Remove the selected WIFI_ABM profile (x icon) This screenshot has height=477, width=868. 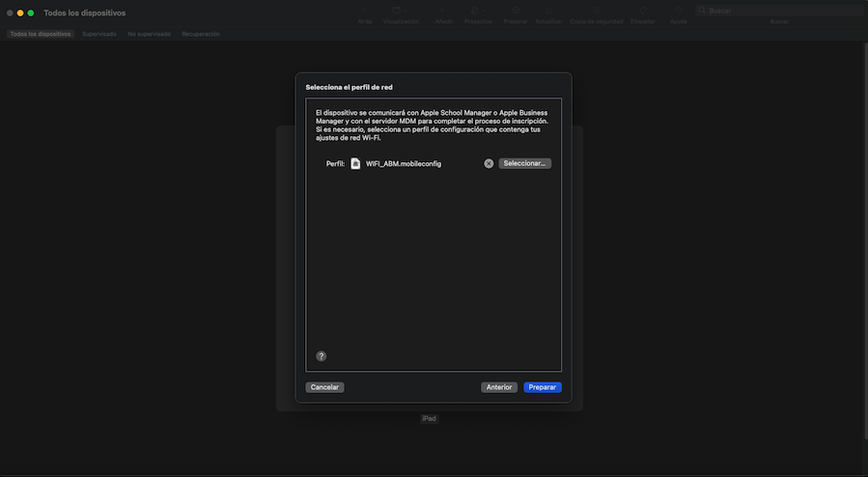(489, 164)
